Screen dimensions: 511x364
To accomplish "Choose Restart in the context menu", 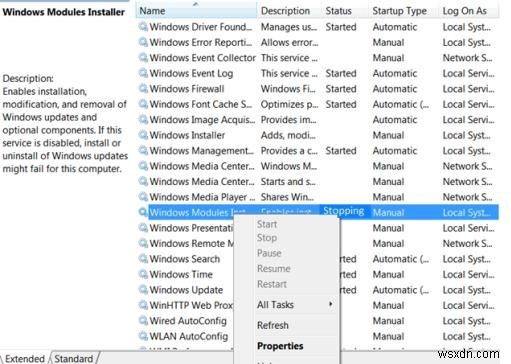I will 272,284.
